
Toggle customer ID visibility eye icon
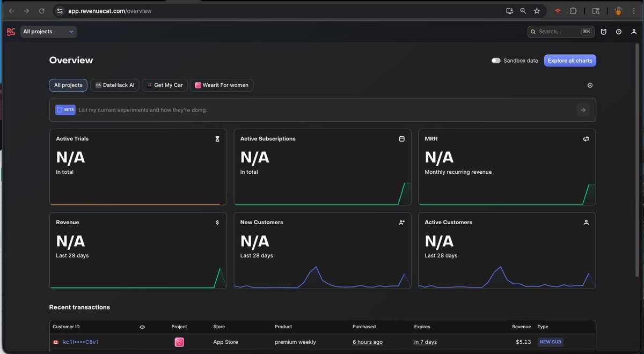click(142, 327)
